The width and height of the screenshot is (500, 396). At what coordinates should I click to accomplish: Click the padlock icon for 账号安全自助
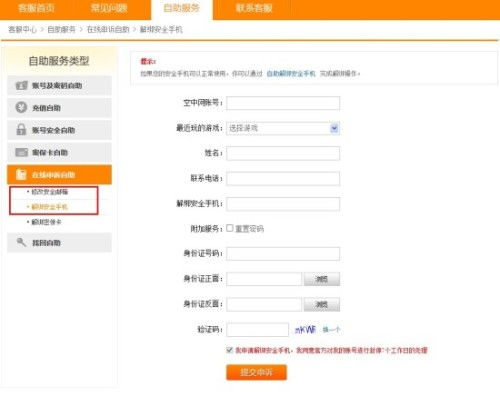point(21,130)
